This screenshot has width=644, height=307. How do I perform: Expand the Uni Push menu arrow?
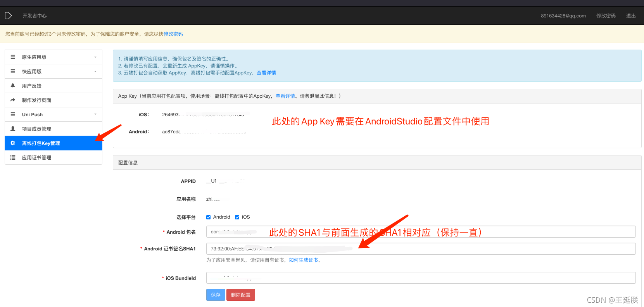[95, 114]
